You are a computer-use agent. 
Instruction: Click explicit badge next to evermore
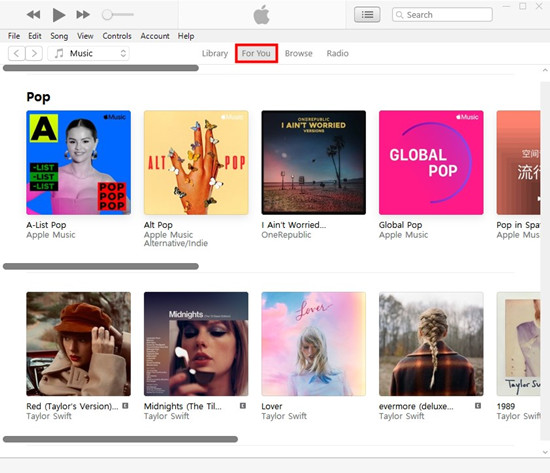click(x=478, y=406)
